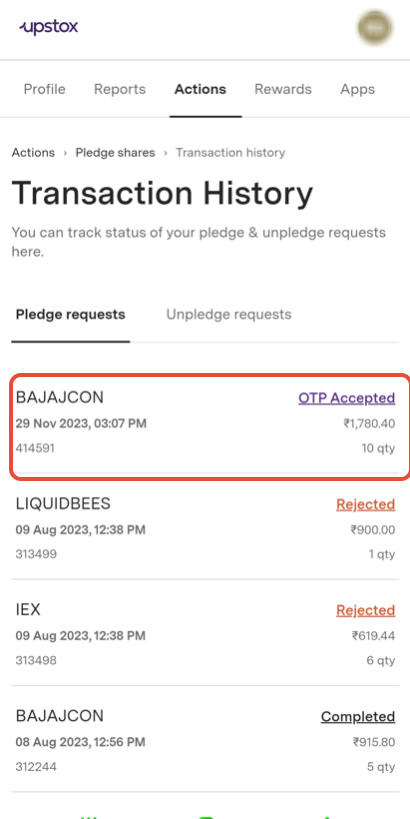This screenshot has width=410, height=819.
Task: Select BAJAJCON 29 Nov 2023 transaction
Action: [205, 425]
